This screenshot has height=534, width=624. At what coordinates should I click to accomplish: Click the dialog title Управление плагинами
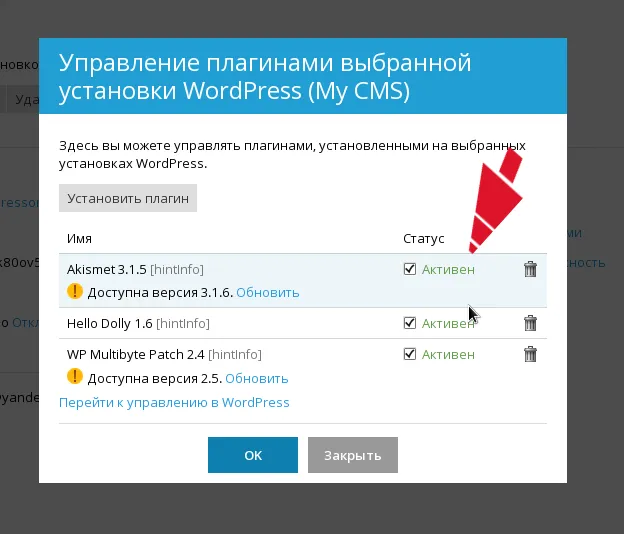click(x=265, y=76)
